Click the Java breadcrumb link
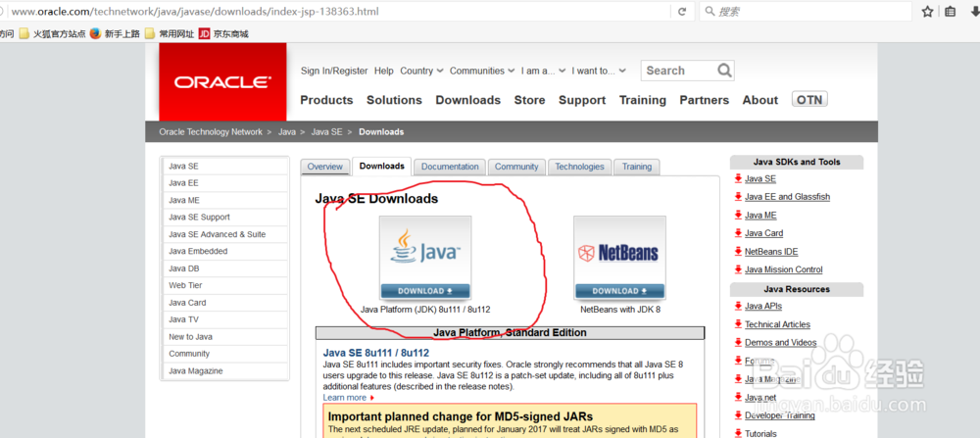Viewport: 980px width, 438px height. coord(287,132)
